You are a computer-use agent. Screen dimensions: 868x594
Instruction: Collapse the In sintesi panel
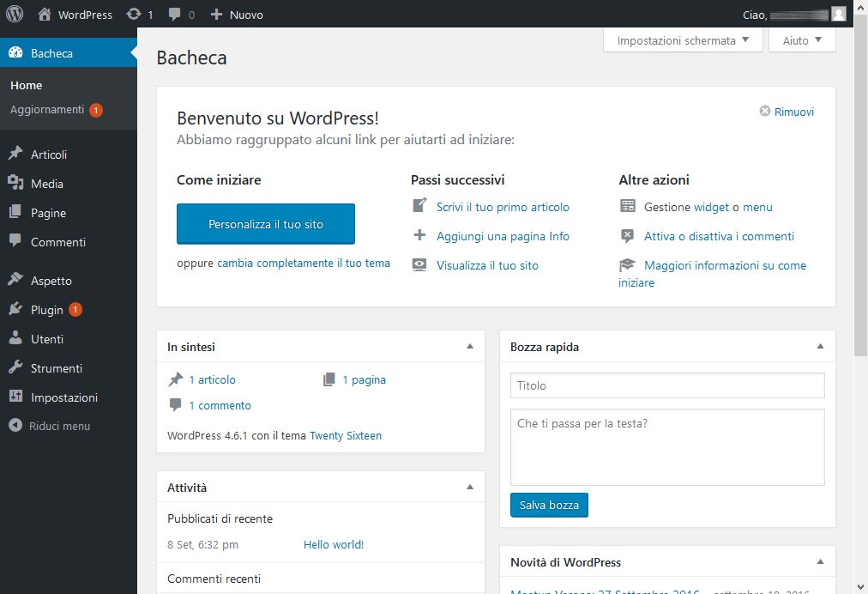[x=469, y=347]
